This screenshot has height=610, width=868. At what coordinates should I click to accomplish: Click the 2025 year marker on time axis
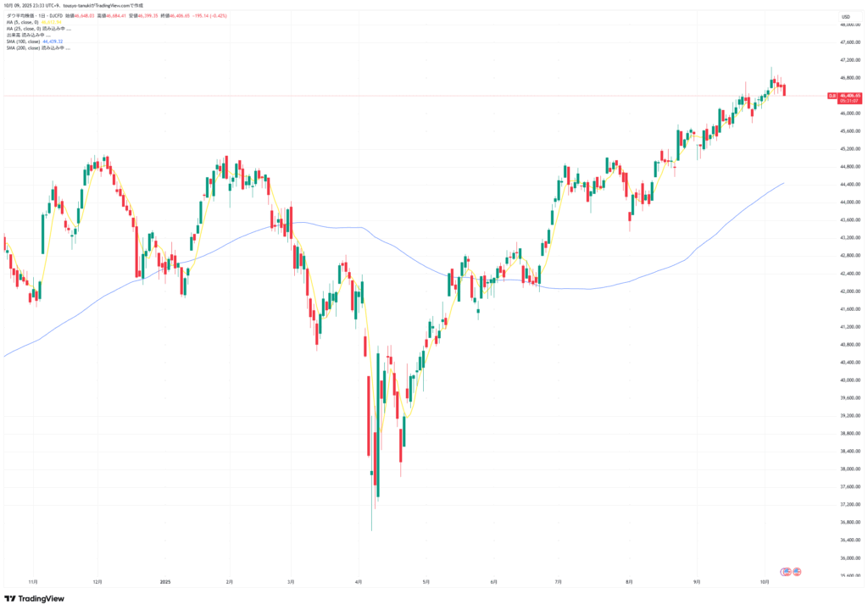[165, 582]
